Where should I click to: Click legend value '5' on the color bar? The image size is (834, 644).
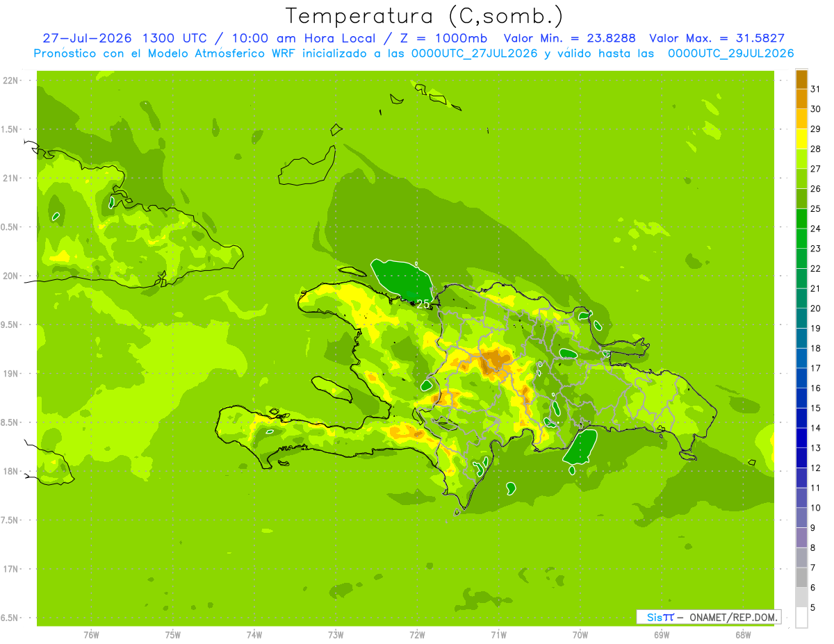[x=812, y=609]
